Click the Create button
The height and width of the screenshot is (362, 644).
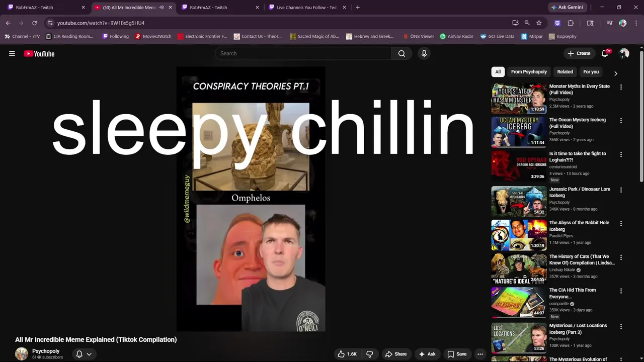[x=579, y=53]
